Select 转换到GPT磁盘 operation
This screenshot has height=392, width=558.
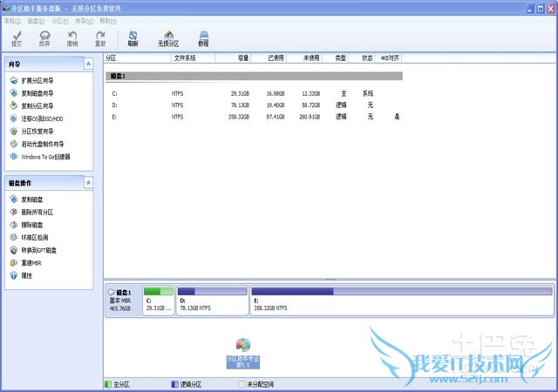coord(33,250)
